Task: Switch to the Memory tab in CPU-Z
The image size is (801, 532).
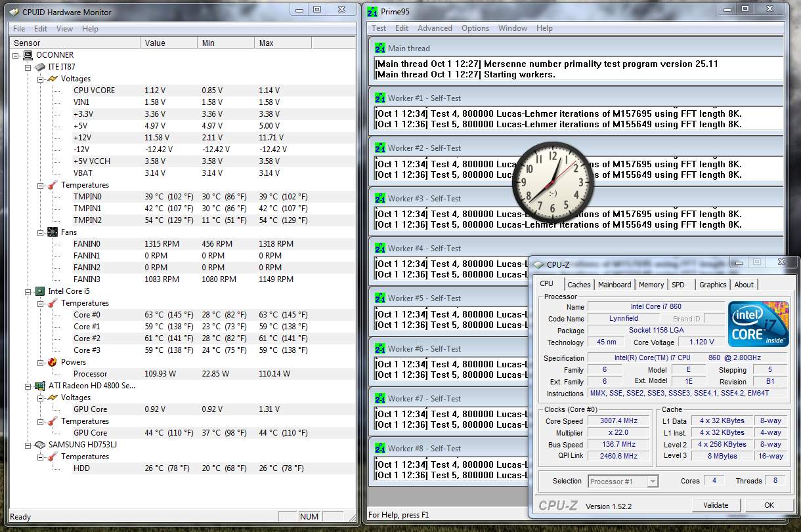Action: [651, 285]
